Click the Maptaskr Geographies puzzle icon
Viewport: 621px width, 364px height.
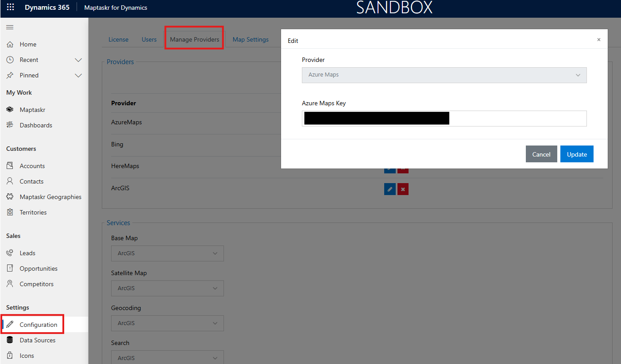(x=10, y=197)
